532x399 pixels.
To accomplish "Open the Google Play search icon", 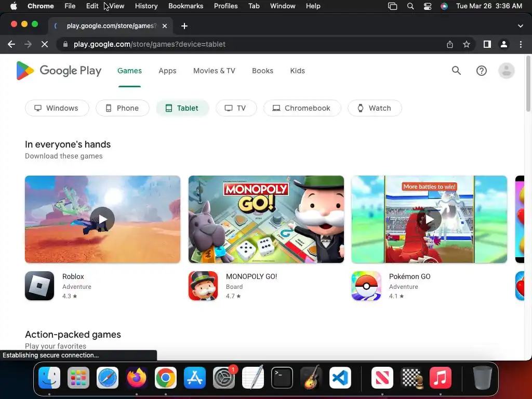I will [x=456, y=71].
